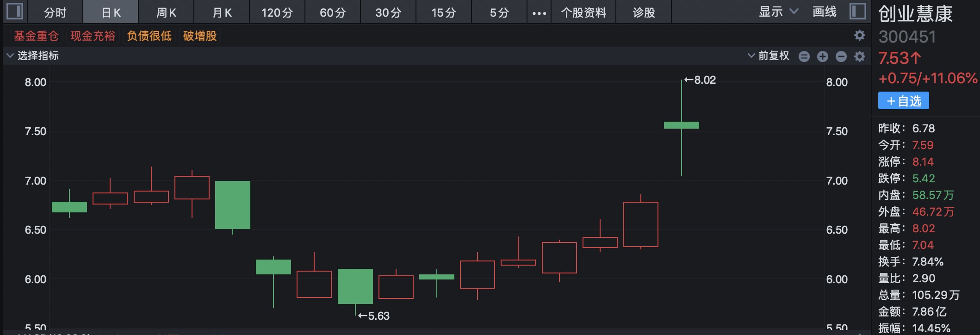980x335 pixels.
Task: Click the stock code 300451
Action: [x=907, y=37]
